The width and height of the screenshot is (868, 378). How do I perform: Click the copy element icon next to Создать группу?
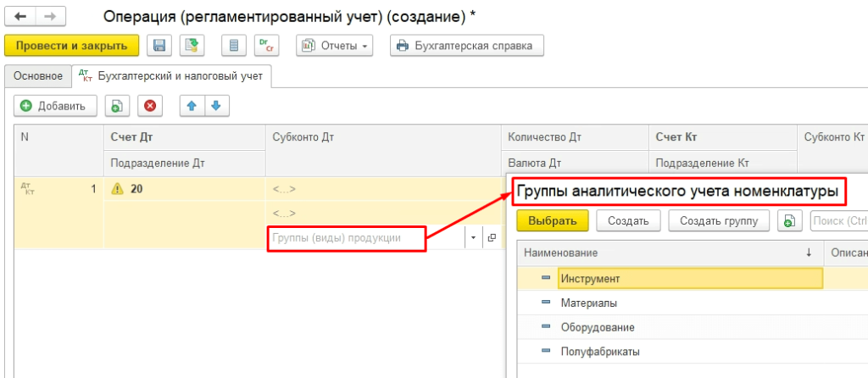coord(790,221)
